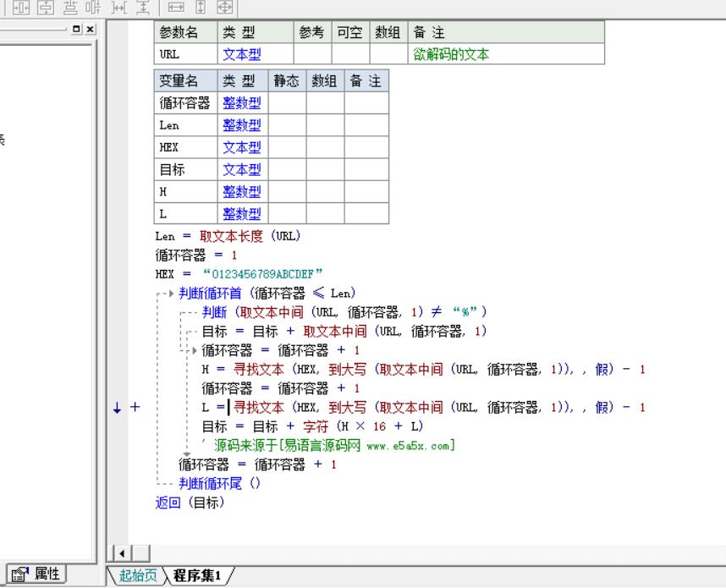Toggle the 静态 cell for variable H
726x588 pixels.
287,192
